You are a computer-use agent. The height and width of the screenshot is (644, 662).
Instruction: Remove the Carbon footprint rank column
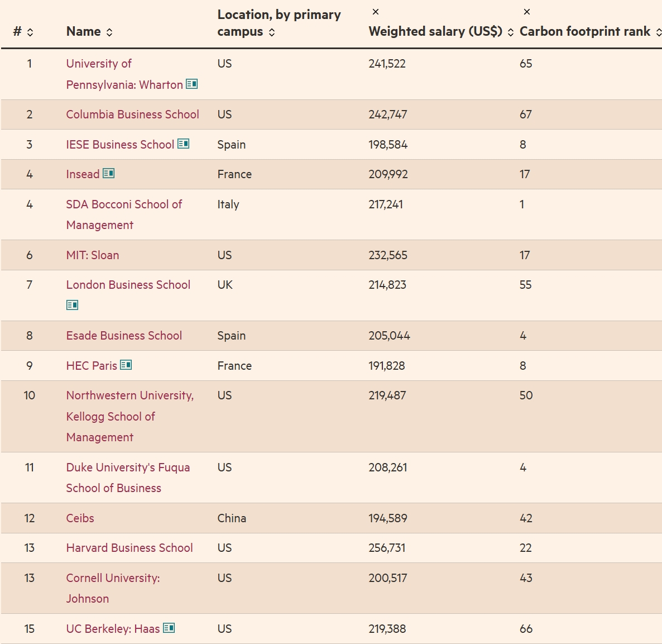pyautogui.click(x=526, y=12)
